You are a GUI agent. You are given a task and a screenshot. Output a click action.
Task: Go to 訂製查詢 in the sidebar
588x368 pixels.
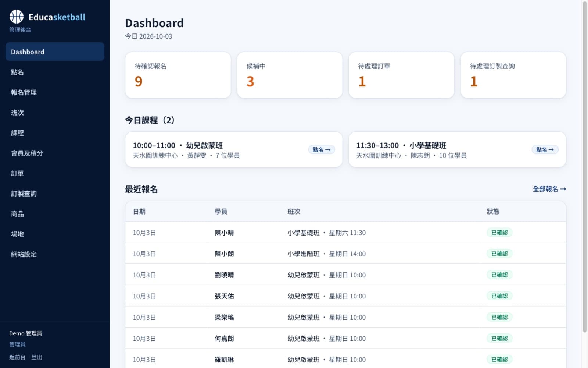(55, 193)
